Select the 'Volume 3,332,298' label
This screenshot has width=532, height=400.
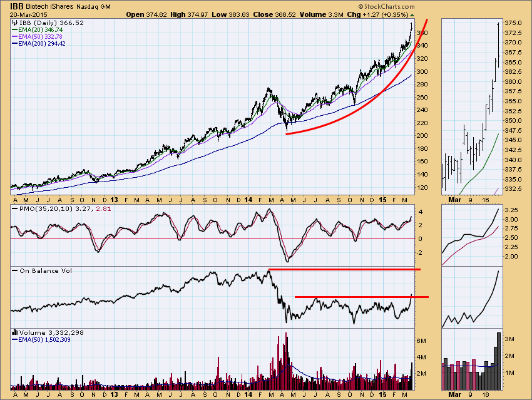pyautogui.click(x=51, y=332)
